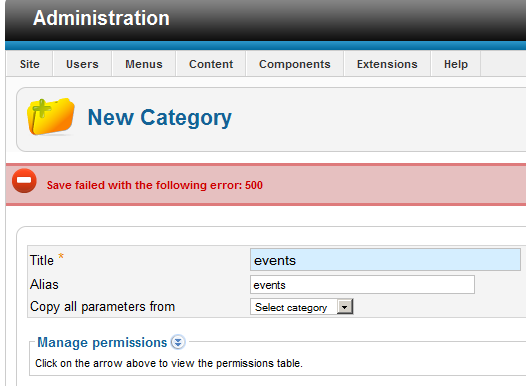Open the Extensions menu

tap(387, 64)
